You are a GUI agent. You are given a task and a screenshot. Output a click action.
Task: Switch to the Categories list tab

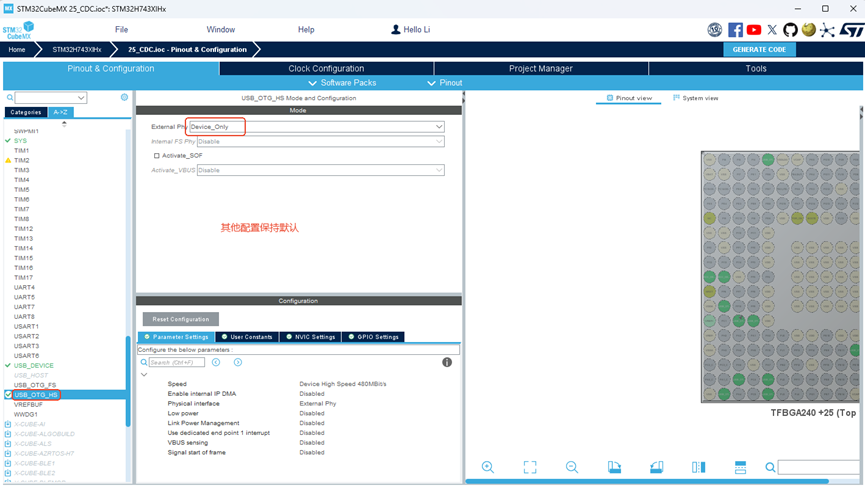26,112
